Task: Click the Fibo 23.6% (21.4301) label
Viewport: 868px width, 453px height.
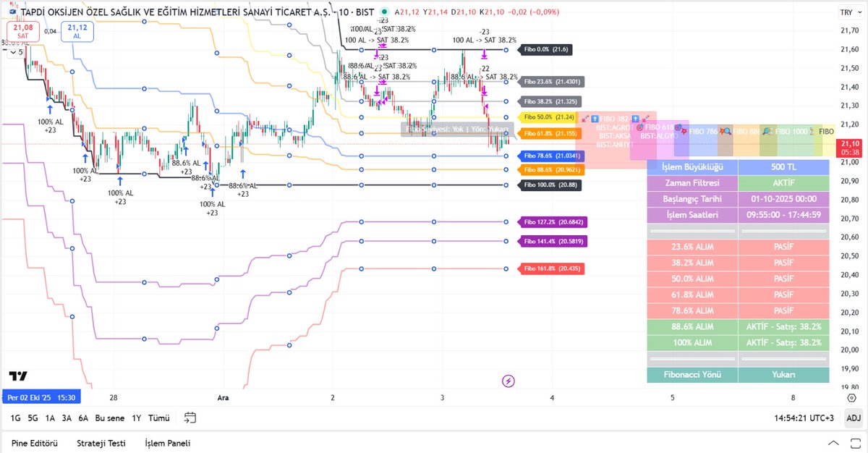Action: pos(552,82)
